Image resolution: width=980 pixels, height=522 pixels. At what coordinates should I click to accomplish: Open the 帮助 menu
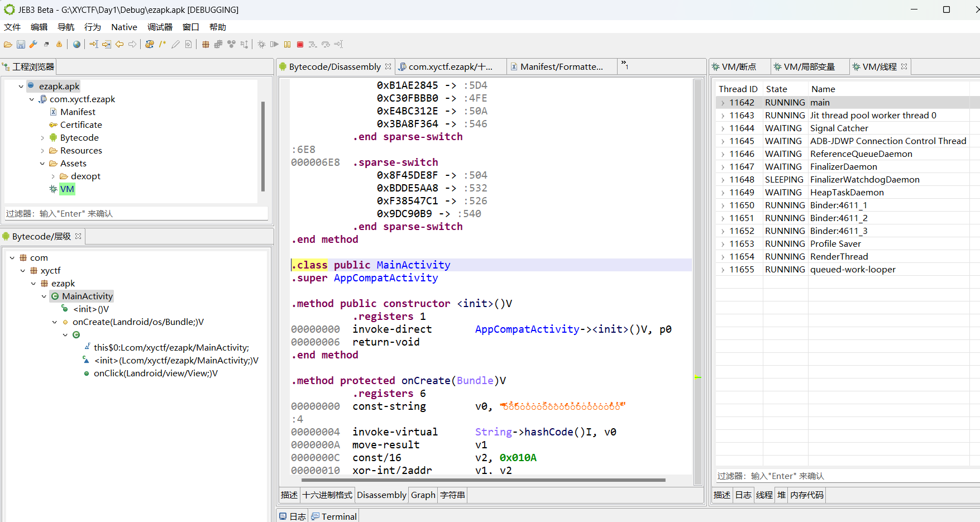pyautogui.click(x=218, y=27)
